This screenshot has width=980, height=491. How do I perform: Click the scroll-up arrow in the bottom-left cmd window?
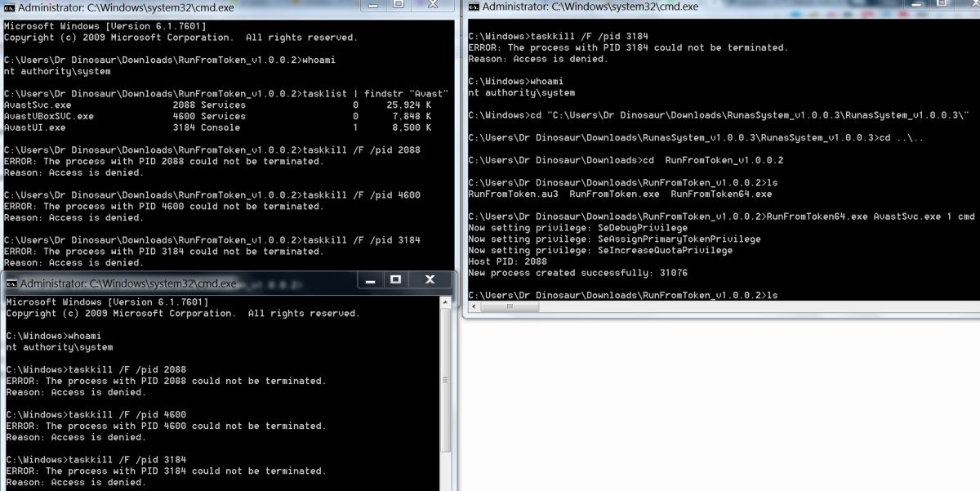[x=445, y=301]
